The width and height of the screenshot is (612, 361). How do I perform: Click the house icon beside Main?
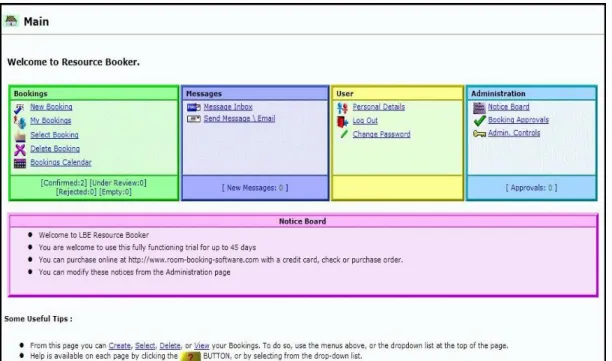[x=11, y=21]
